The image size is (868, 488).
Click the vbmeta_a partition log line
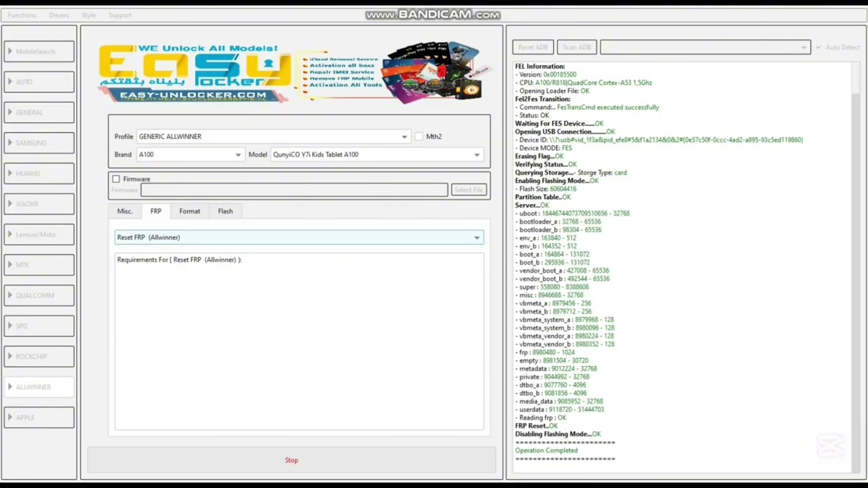click(x=553, y=303)
